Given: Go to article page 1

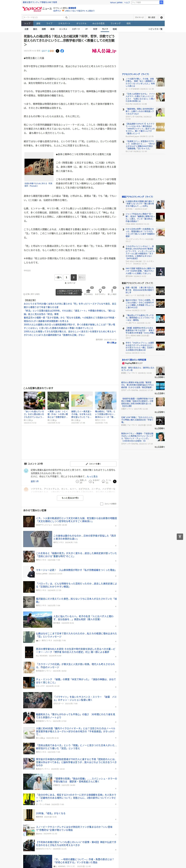Looking at the screenshot, I should pyautogui.click(x=66, y=277).
